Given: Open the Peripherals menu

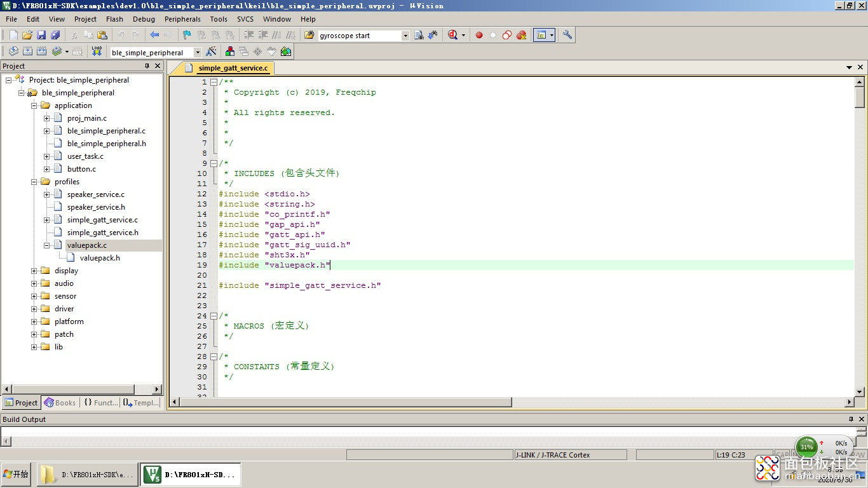Looking at the screenshot, I should click(x=182, y=19).
